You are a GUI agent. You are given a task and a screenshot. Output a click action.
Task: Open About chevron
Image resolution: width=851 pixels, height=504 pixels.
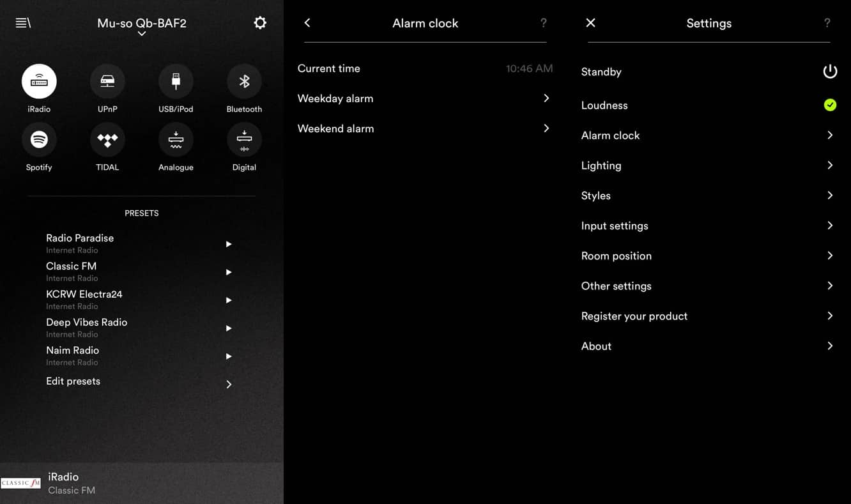pos(830,345)
